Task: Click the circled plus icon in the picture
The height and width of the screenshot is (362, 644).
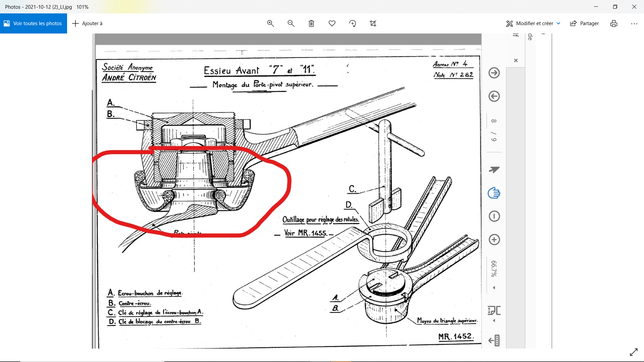Action: coord(494,240)
